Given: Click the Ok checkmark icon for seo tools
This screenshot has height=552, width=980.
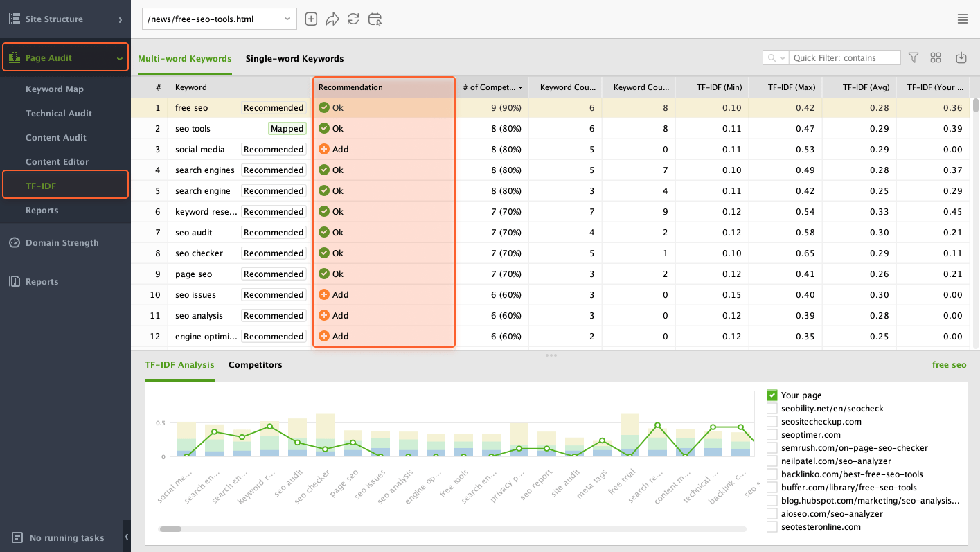Looking at the screenshot, I should click(323, 128).
